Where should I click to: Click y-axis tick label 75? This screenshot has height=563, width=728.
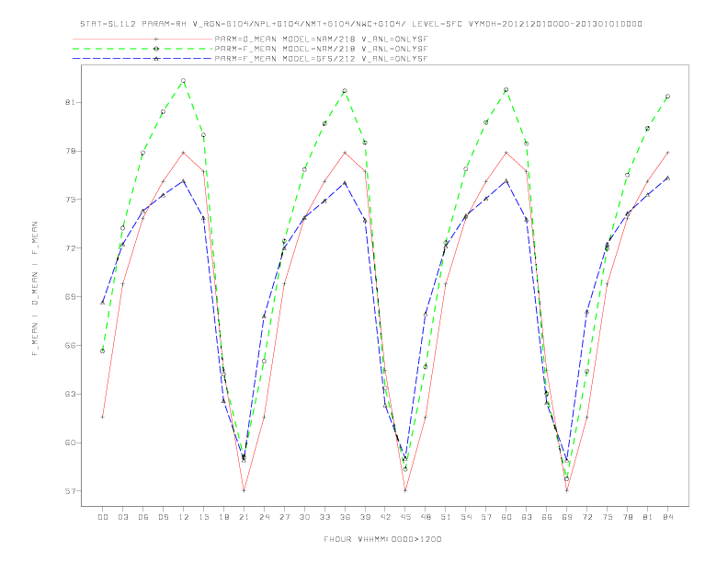pos(70,200)
